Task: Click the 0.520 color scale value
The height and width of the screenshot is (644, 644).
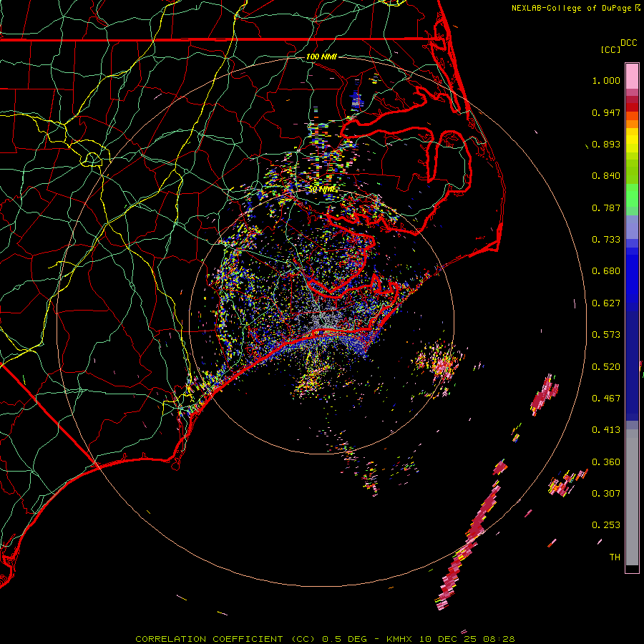Action: tap(606, 367)
